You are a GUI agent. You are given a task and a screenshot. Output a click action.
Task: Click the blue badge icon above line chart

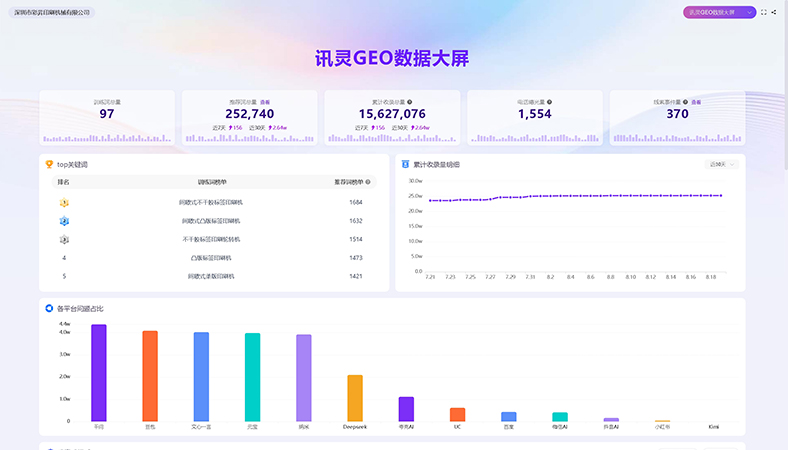tap(406, 164)
